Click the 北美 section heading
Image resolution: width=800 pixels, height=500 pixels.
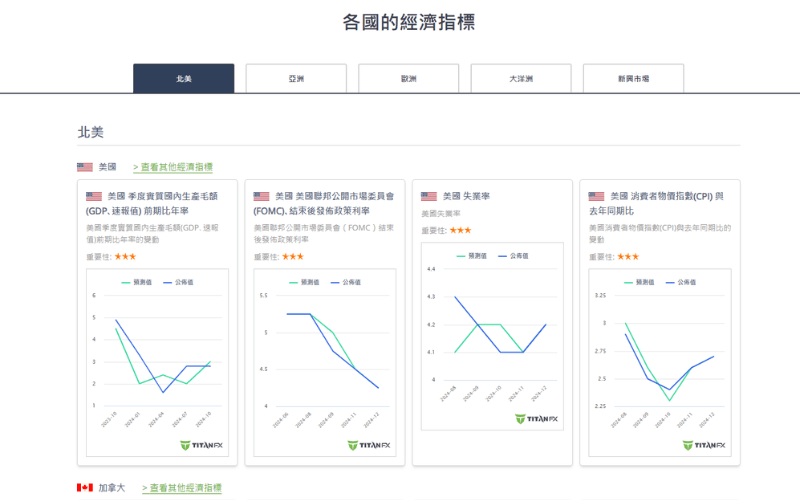(91, 132)
